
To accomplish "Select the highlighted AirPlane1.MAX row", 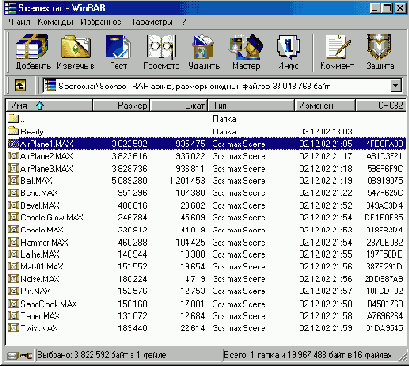I will click(x=206, y=144).
